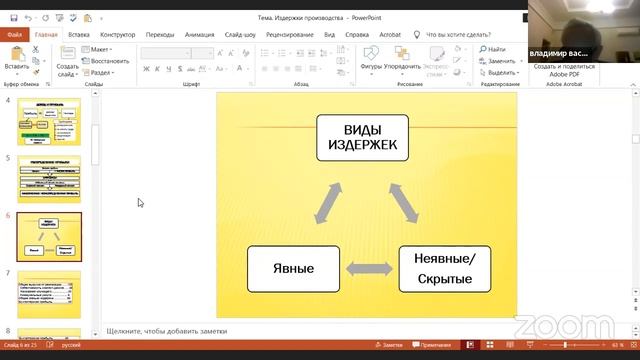640x360 pixels.
Task: Click the New Slide (Создать слайд) icon
Action: [x=68, y=53]
